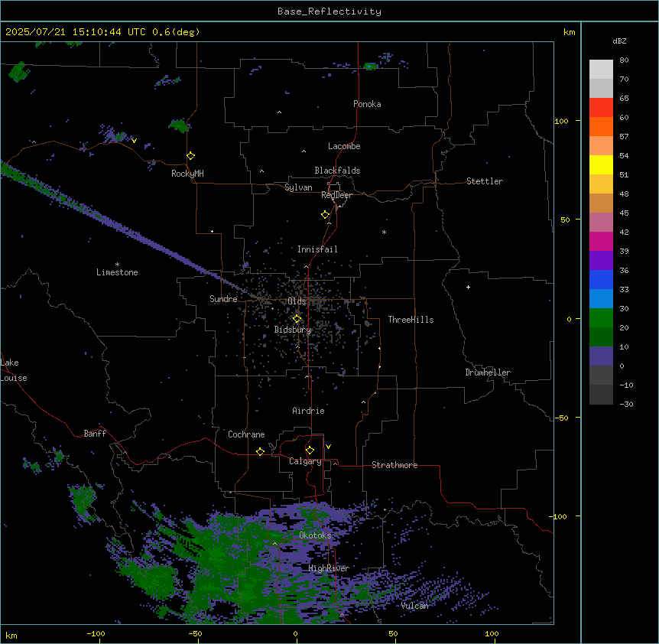Select the Okotoks label
This screenshot has width=659, height=644.
point(315,535)
